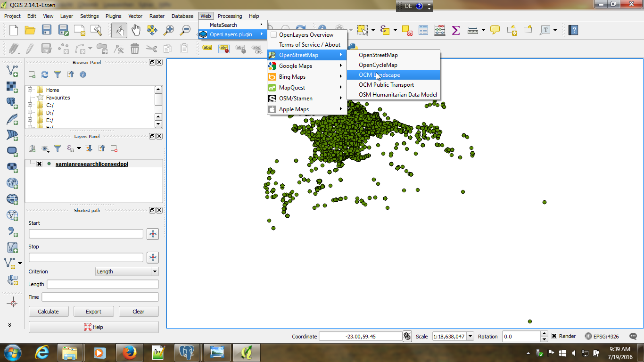Image resolution: width=644 pixels, height=362 pixels.
Task: Expand the D:/ drive node
Action: (30, 113)
